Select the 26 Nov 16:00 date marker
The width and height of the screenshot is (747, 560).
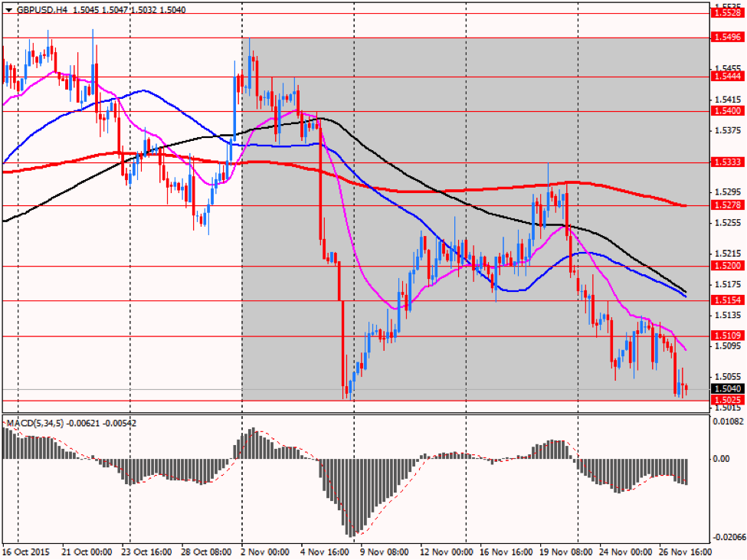(683, 552)
